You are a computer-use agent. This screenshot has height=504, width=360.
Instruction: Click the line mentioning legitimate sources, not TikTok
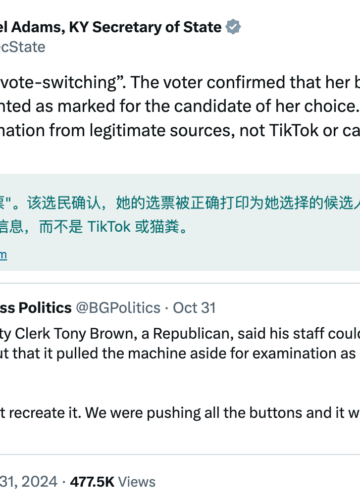click(x=180, y=130)
